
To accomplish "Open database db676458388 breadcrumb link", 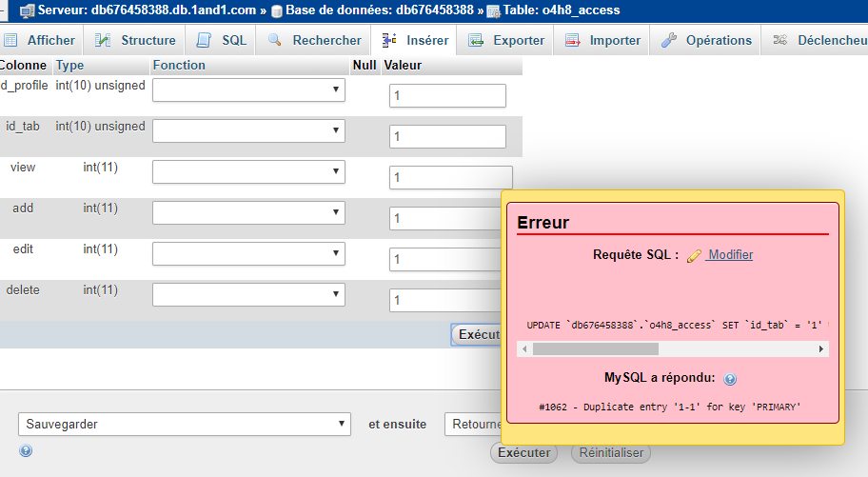I will pos(379,10).
